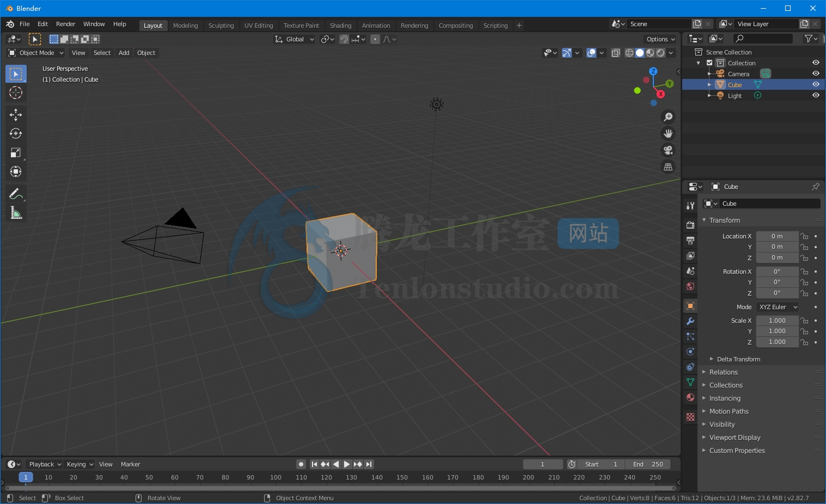The image size is (826, 504).
Task: Click the viewport zoom magnifier icon
Action: (668, 117)
